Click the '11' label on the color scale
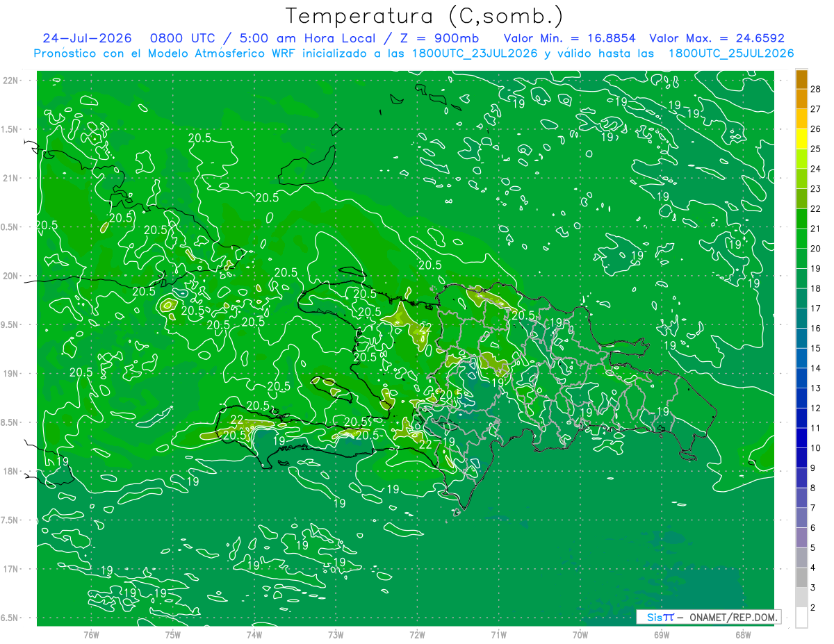Screen dimensions: 834x644 point(816,428)
